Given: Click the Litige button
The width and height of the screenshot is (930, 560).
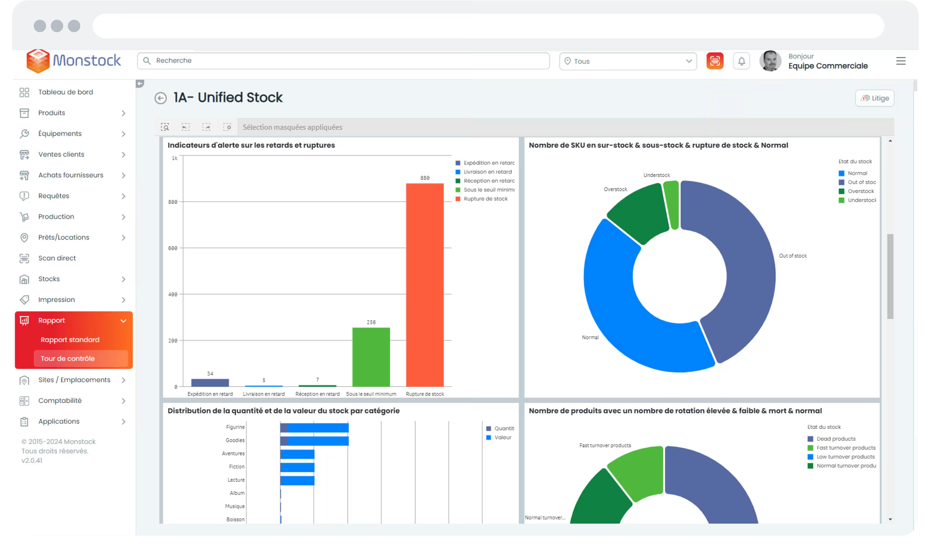Looking at the screenshot, I should click(875, 98).
